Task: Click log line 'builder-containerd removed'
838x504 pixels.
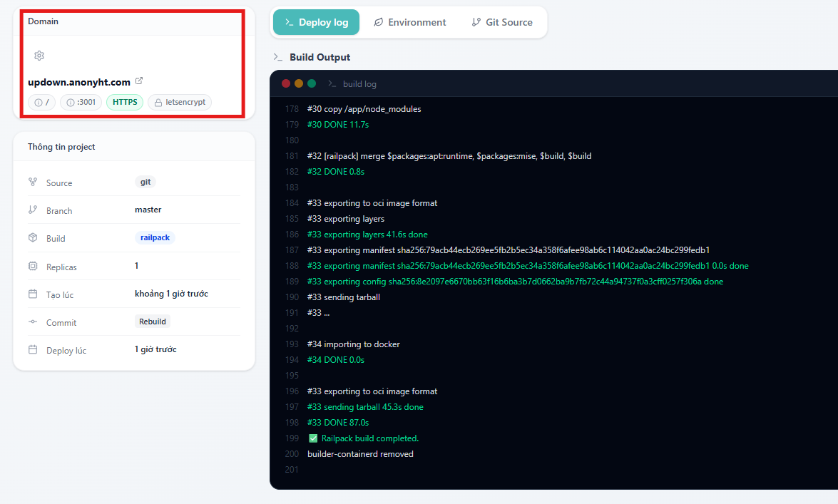Action: point(360,454)
